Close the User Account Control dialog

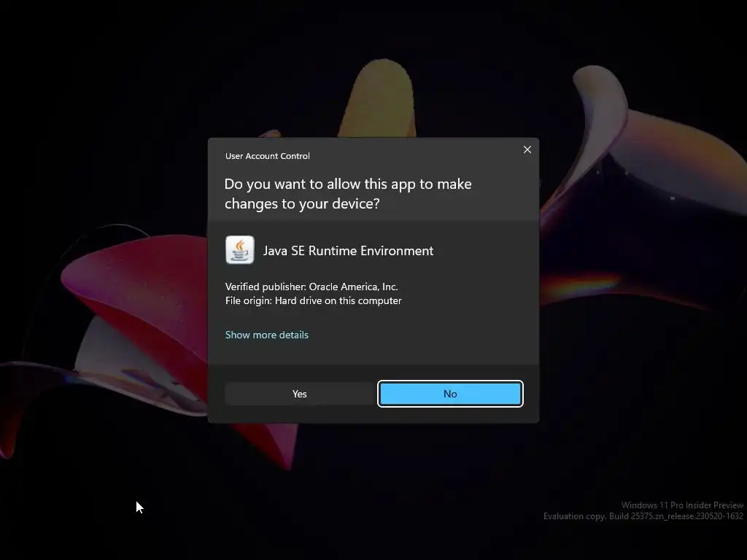click(527, 149)
